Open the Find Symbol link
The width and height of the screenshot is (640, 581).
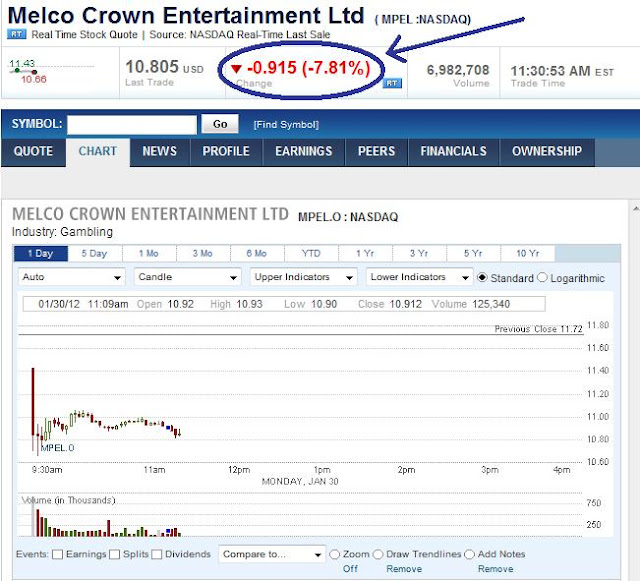(x=286, y=125)
